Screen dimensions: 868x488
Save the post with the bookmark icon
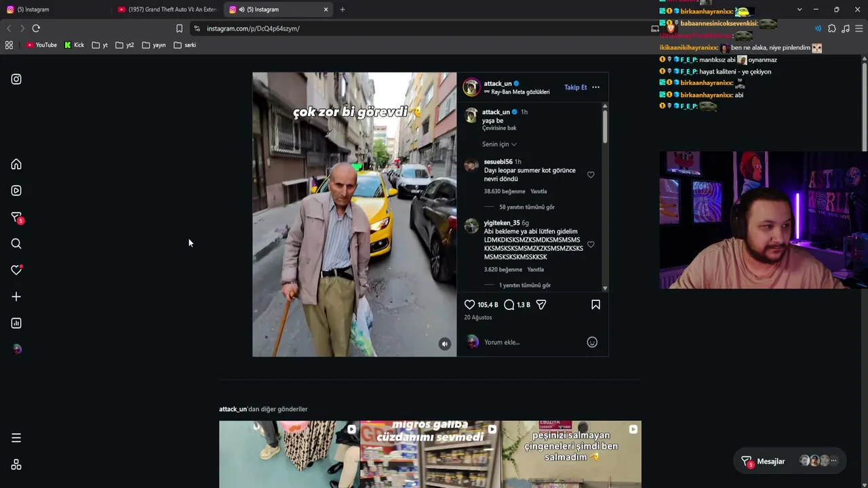pyautogui.click(x=595, y=305)
